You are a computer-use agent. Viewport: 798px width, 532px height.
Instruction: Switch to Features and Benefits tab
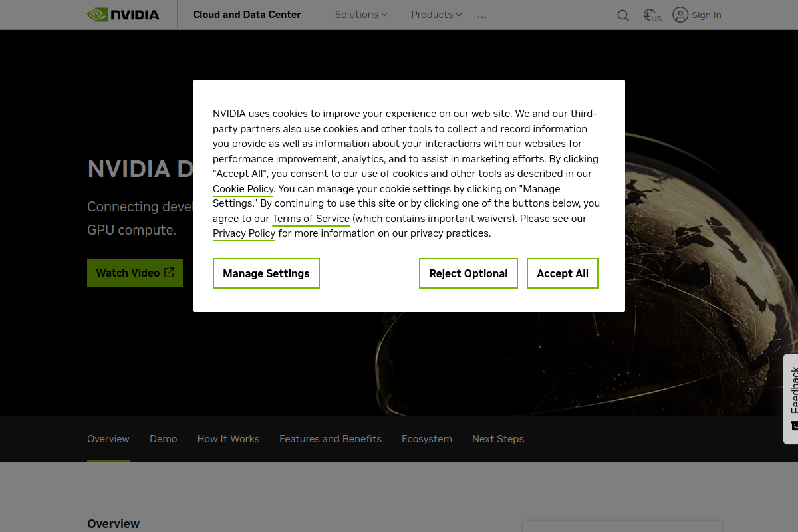pyautogui.click(x=331, y=439)
